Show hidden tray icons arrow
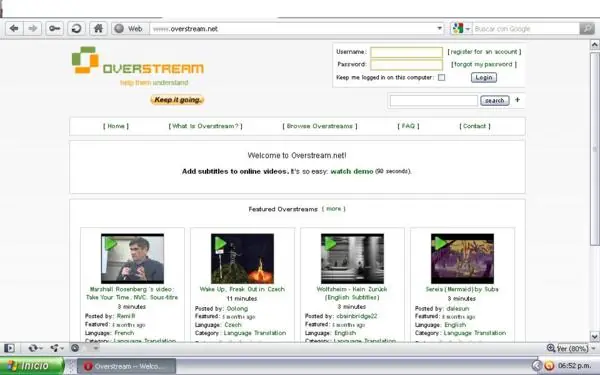This screenshot has height=375, width=600. 537,366
